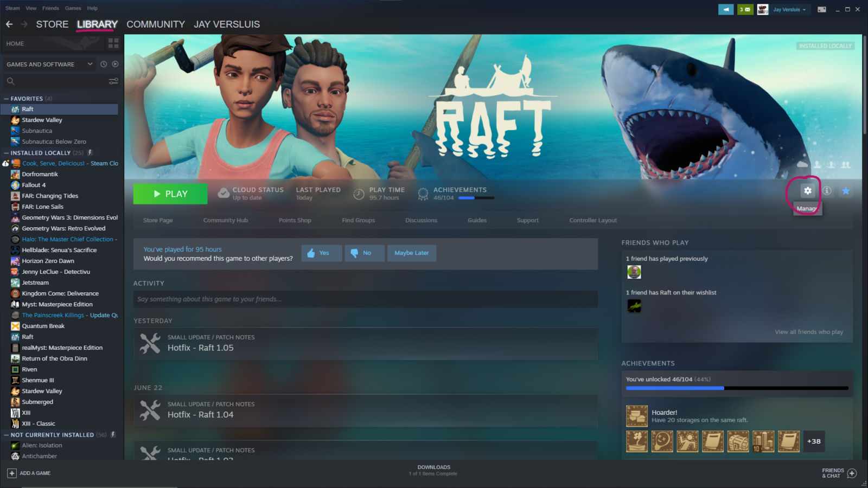This screenshot has width=868, height=488.
Task: Select Maybe Later for the recommendation
Action: click(411, 253)
